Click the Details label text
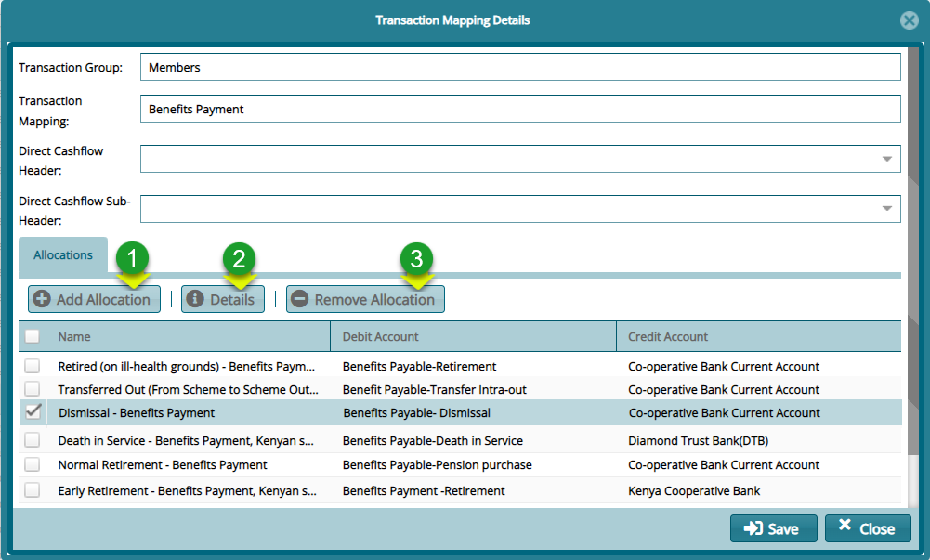Screen dimensions: 930x560 click(x=232, y=299)
